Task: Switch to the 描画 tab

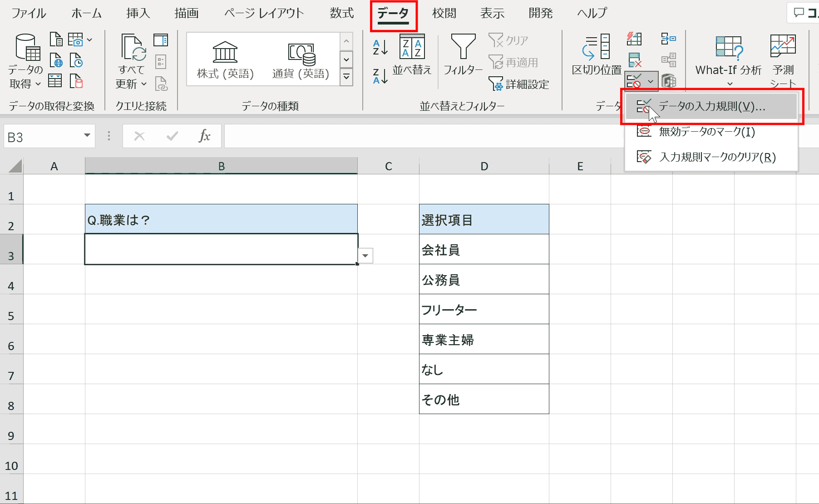Action: [187, 13]
